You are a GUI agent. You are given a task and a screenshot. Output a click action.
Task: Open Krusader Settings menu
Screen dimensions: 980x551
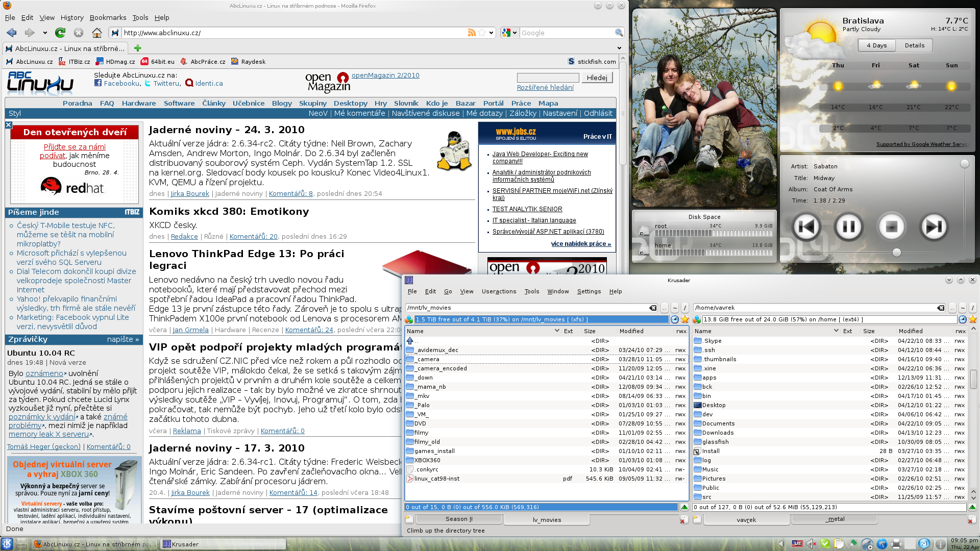[x=589, y=291]
